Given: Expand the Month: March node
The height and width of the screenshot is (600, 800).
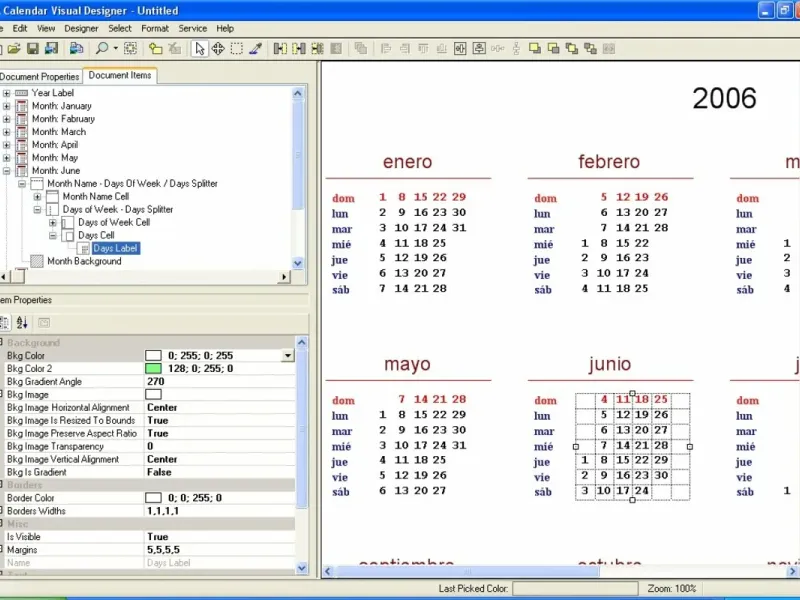Looking at the screenshot, I should pyautogui.click(x=6, y=132).
